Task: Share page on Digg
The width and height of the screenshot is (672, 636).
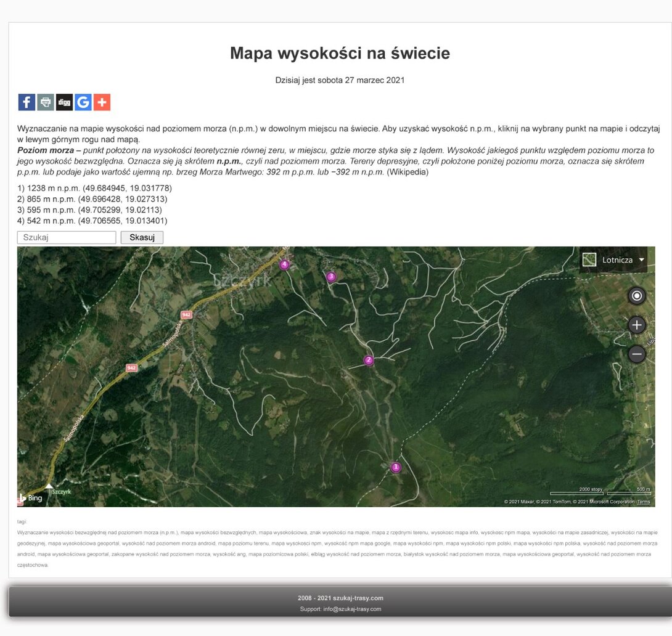Action: pos(64,102)
